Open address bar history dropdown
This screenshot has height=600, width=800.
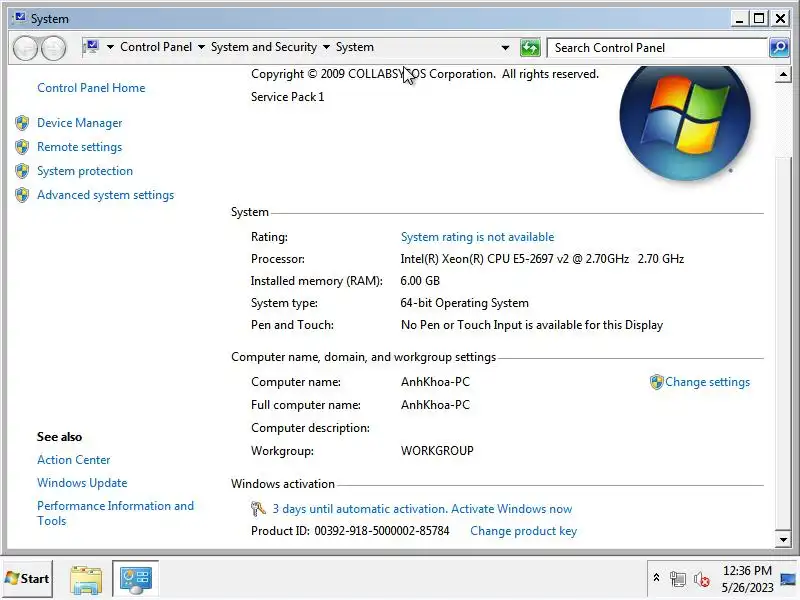[x=505, y=48]
